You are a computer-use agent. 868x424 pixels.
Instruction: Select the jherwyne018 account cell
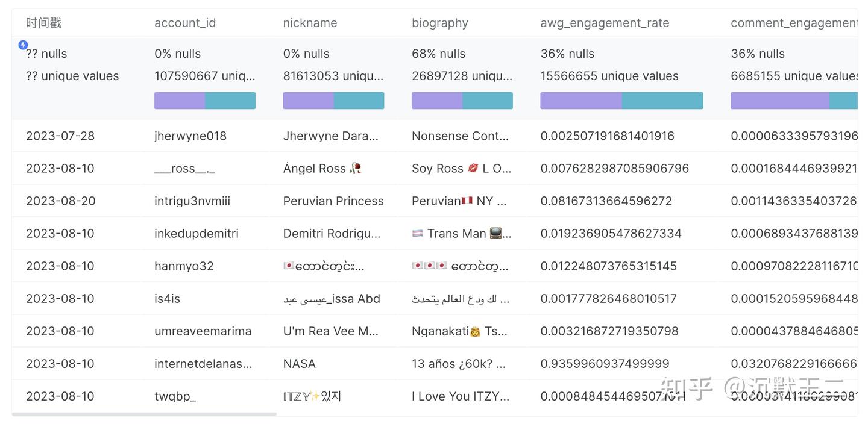click(x=190, y=136)
